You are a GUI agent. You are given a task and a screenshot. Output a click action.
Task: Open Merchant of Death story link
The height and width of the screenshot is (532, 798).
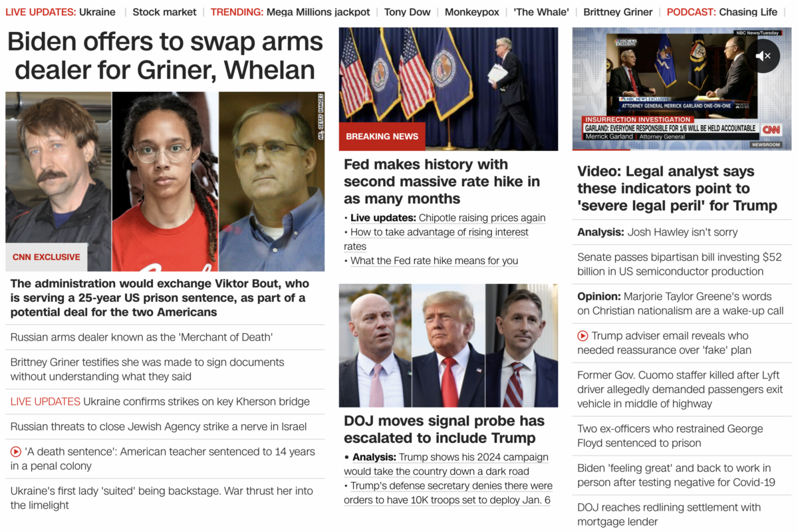click(142, 337)
